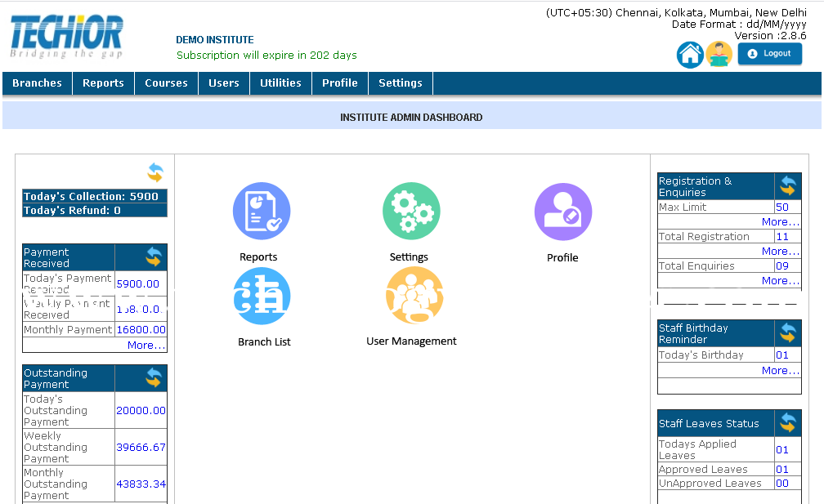The image size is (824, 504).
Task: Click the Settings label under gears icon
Action: (409, 256)
